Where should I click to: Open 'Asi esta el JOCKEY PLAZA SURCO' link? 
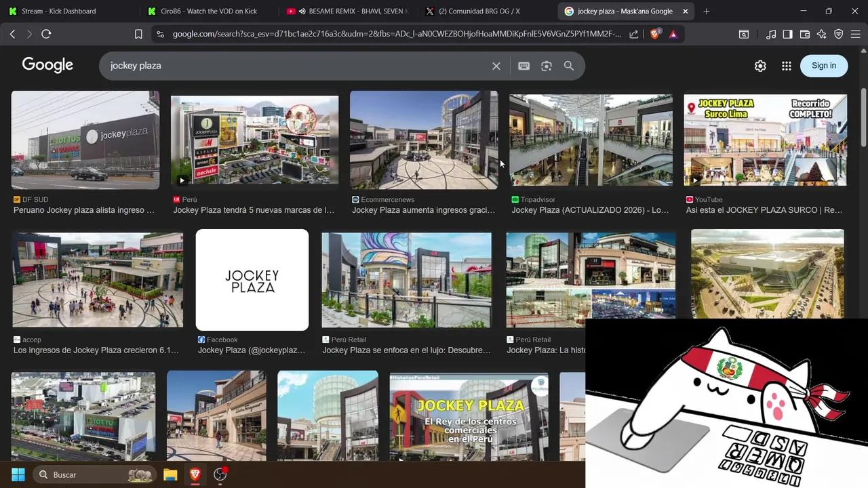point(764,210)
